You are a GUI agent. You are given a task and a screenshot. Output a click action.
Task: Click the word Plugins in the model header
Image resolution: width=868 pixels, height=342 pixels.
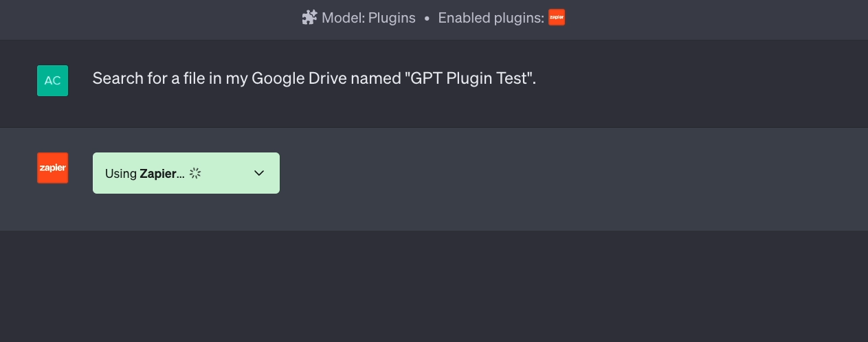coord(392,19)
